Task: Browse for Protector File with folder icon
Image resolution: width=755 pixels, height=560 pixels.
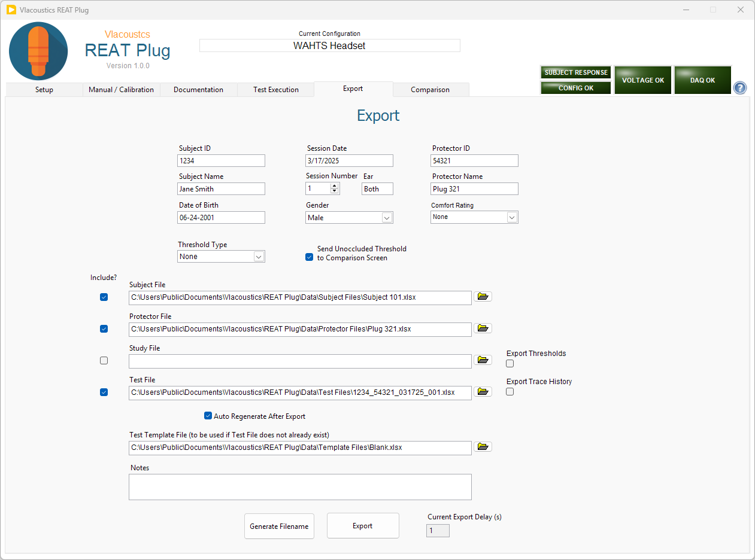Action: 483,328
